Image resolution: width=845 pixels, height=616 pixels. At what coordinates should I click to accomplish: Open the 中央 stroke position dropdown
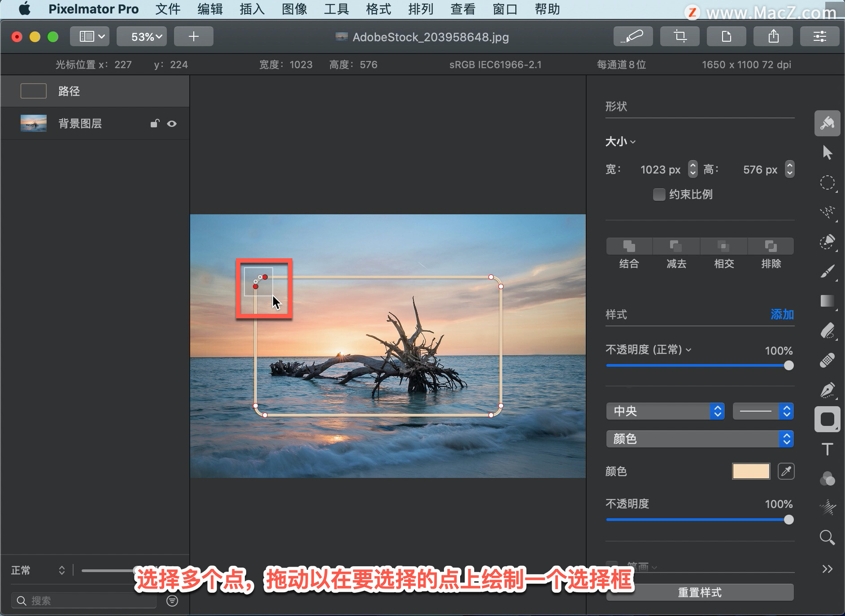click(665, 411)
